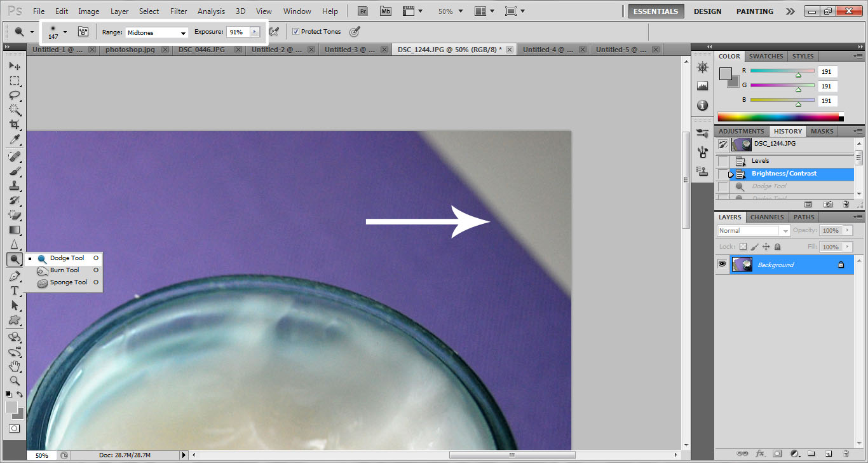868x463 pixels.
Task: Click the Exposure value field
Action: 238,32
